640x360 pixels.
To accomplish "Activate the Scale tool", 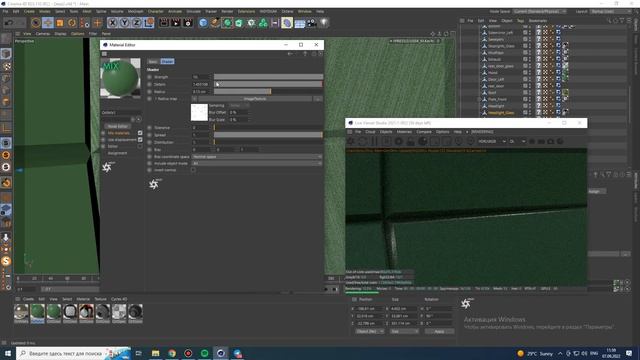I will tap(60, 23).
